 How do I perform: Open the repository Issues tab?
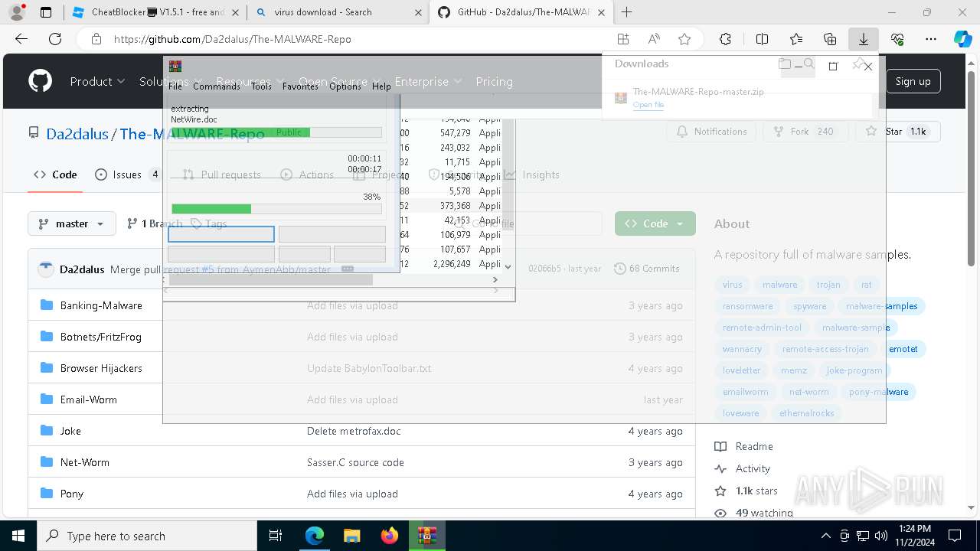128,174
